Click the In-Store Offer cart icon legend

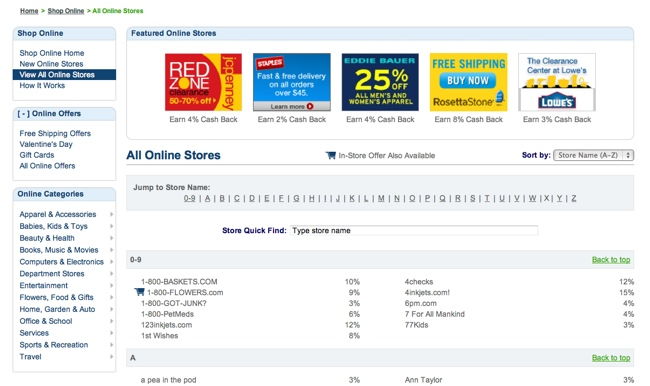tap(331, 155)
